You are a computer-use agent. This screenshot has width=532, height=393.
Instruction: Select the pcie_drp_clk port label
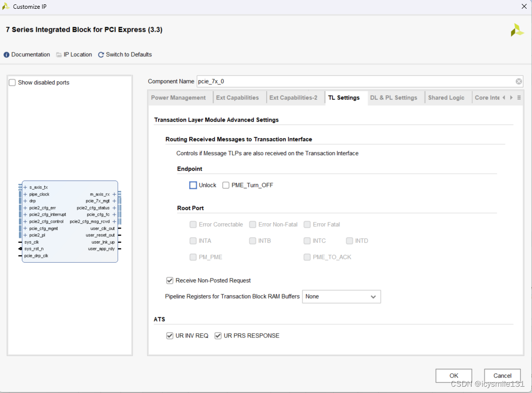point(36,256)
